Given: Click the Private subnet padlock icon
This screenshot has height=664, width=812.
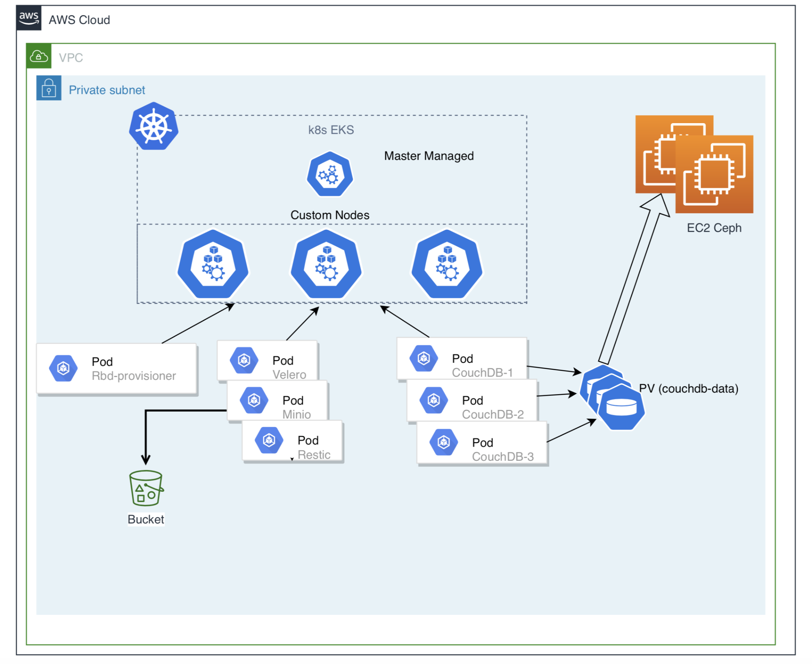Looking at the screenshot, I should pos(49,88).
